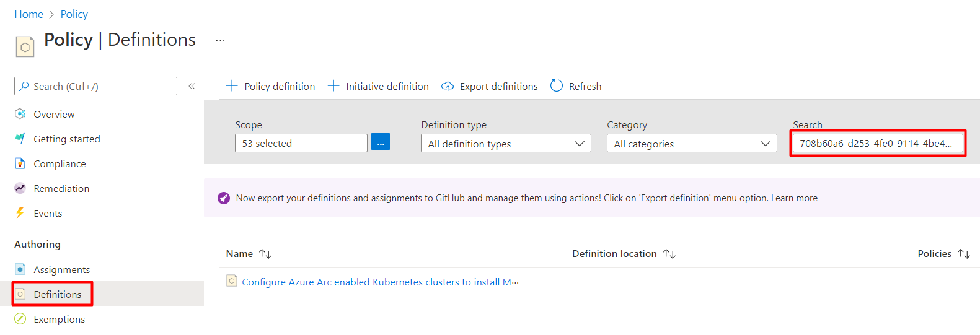Click the Overview icon in sidebar
The image size is (980, 335).
click(20, 114)
